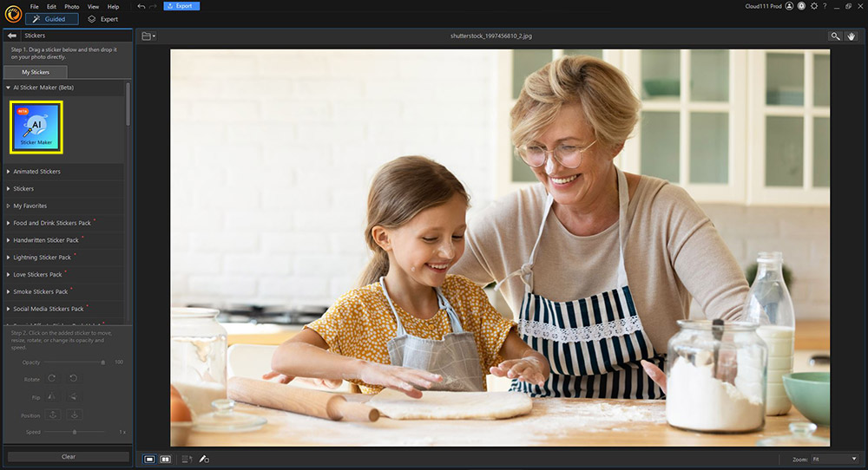
Task: Select the magnifier zoom tool
Action: [835, 36]
